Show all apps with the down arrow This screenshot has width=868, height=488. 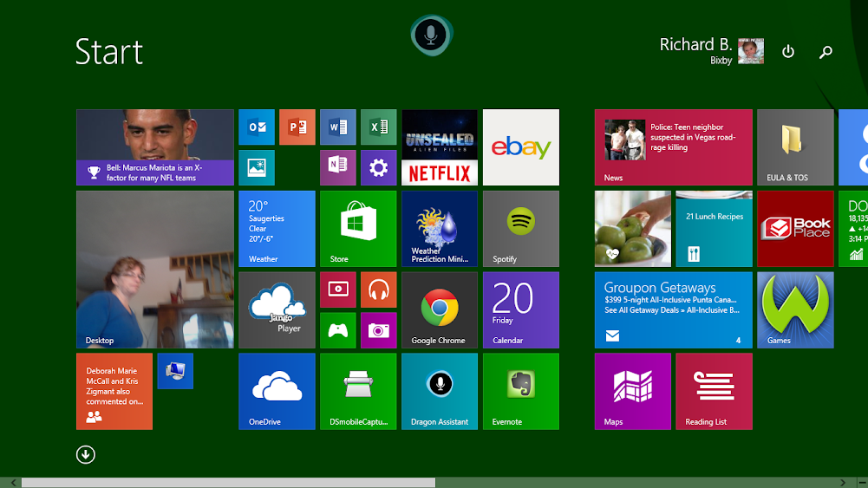tap(85, 455)
